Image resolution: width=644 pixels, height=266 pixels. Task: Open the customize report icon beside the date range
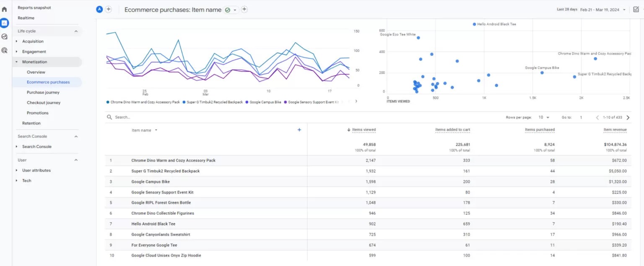tap(636, 10)
